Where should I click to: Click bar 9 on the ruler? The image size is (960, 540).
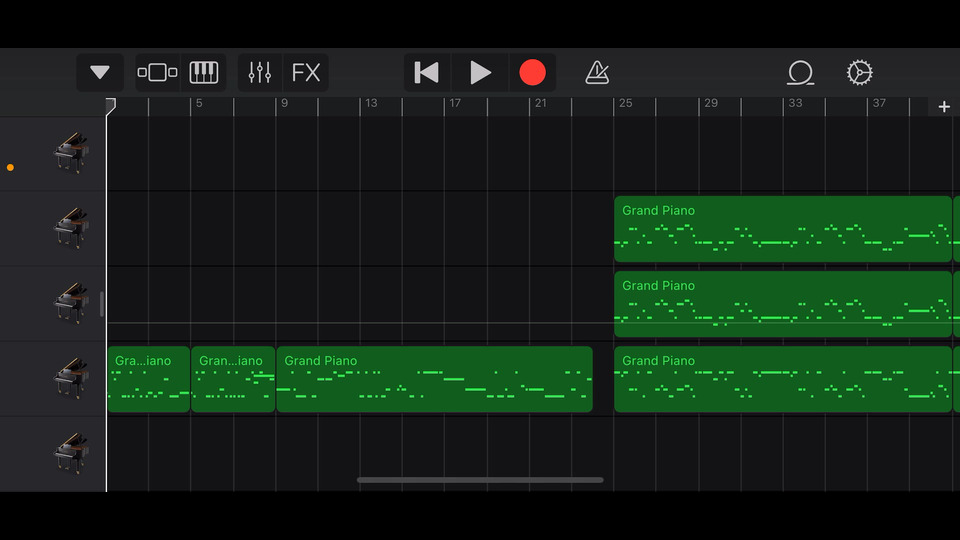(284, 103)
